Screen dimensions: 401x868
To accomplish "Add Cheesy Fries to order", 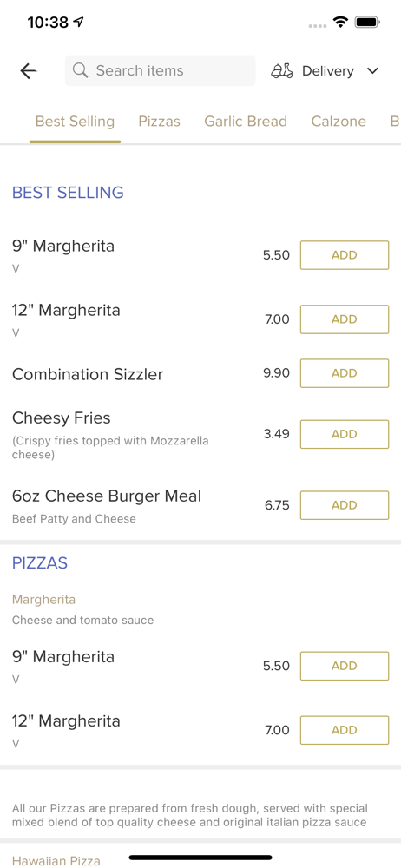I will click(345, 434).
